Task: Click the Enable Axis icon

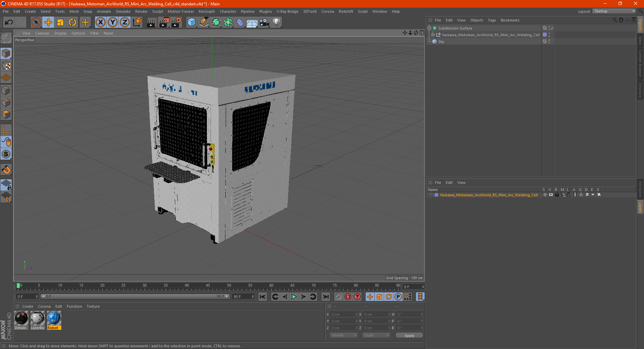Action: tap(6, 130)
